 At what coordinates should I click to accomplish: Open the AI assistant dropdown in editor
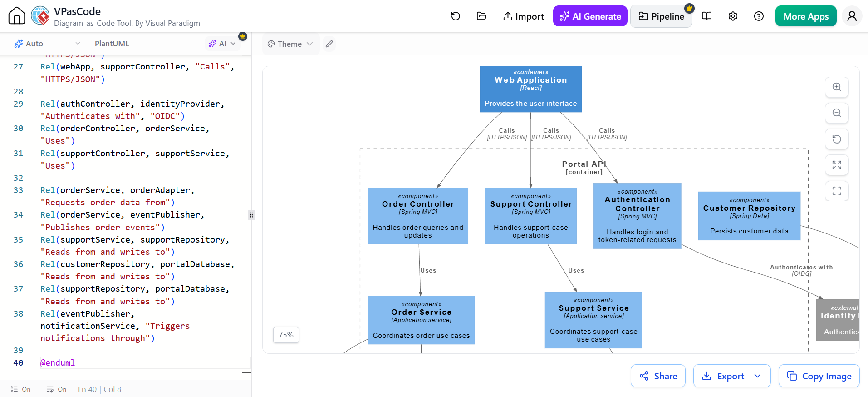point(222,44)
